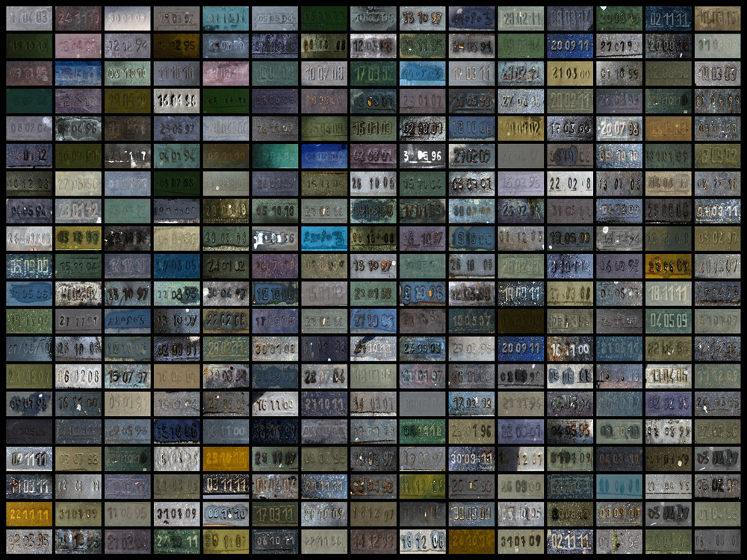This screenshot has width=747, height=560.
Task: Select the green 17 03 06 date thumbnail
Action: pyautogui.click(x=373, y=74)
